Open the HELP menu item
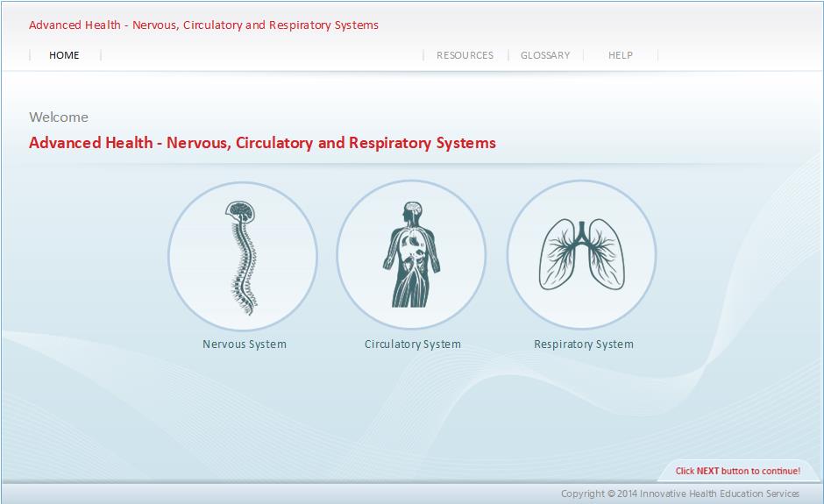Image resolution: width=824 pixels, height=504 pixels. (x=621, y=55)
